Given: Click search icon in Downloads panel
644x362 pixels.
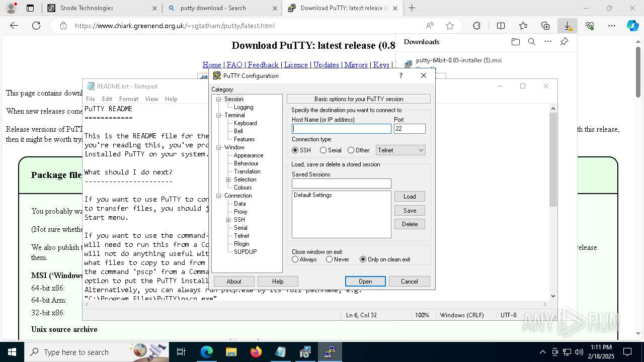Looking at the screenshot, I should (x=532, y=42).
